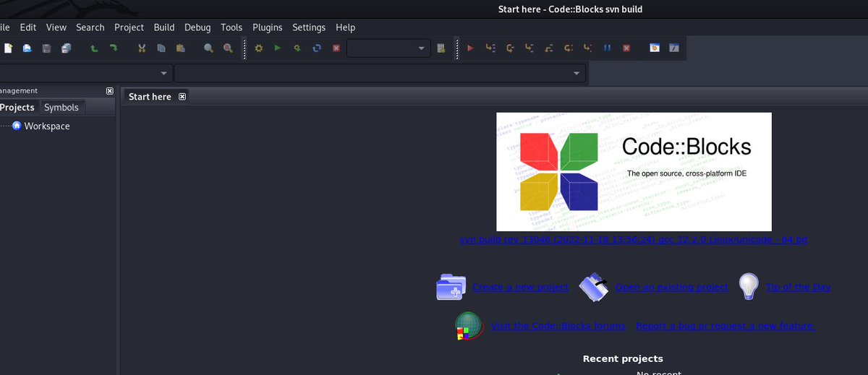Open the Debugging windows icon
Screen dimensions: 868x375
click(x=655, y=48)
